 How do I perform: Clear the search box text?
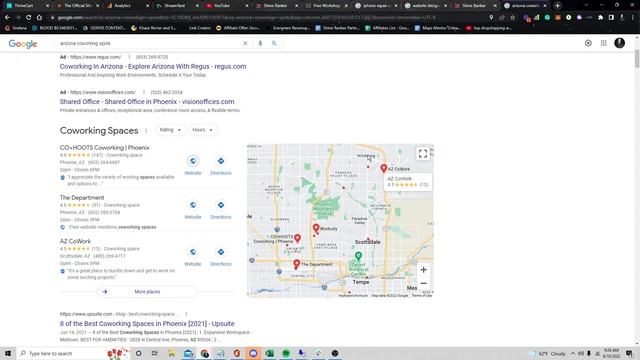pos(245,43)
